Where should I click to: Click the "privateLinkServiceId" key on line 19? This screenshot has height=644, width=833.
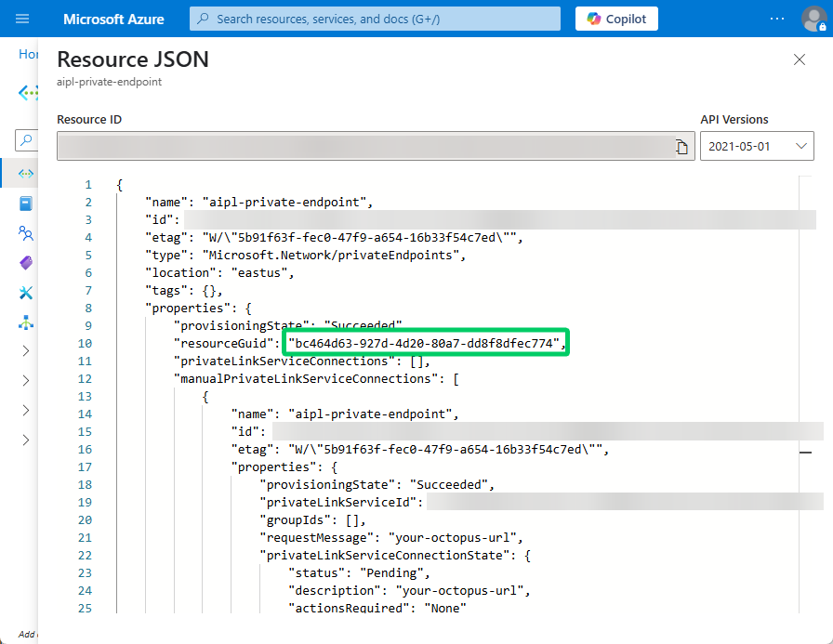click(337, 502)
